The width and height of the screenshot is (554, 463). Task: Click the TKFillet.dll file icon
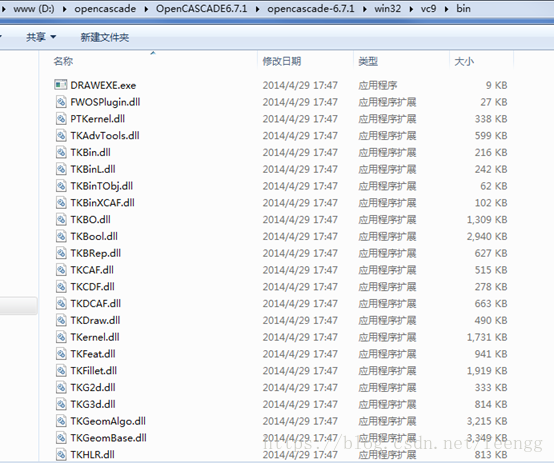pos(61,370)
